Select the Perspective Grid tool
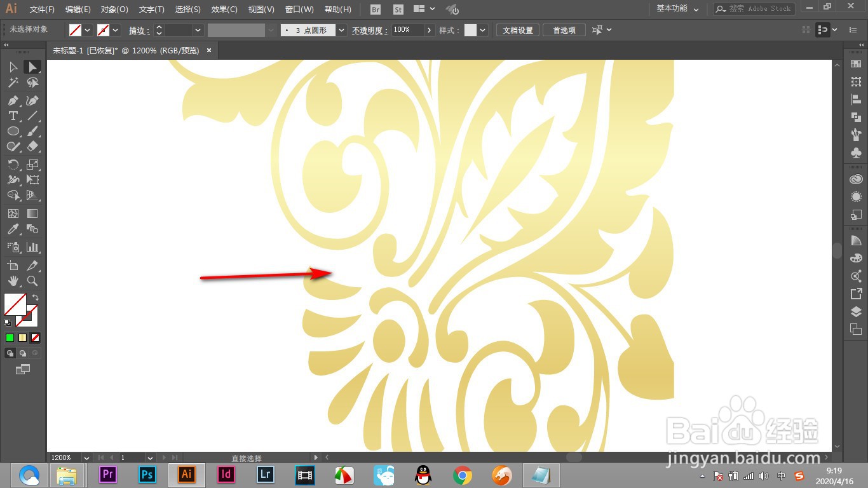 coord(32,195)
